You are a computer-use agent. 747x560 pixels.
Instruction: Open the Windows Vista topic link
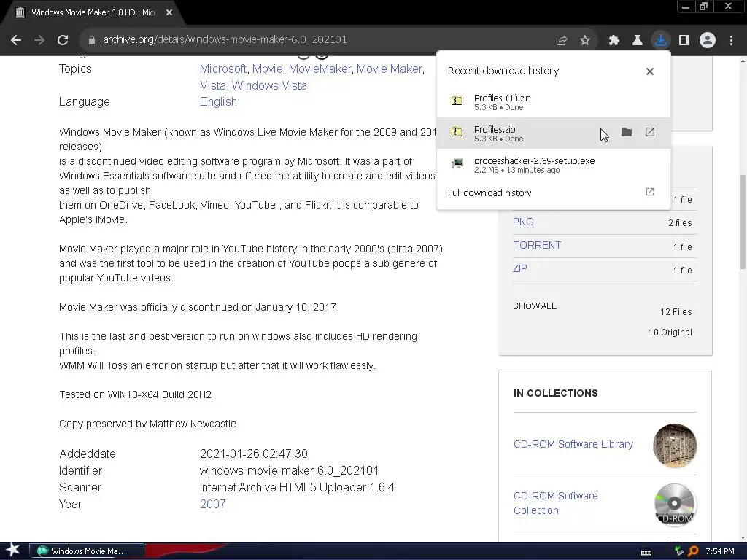[269, 86]
